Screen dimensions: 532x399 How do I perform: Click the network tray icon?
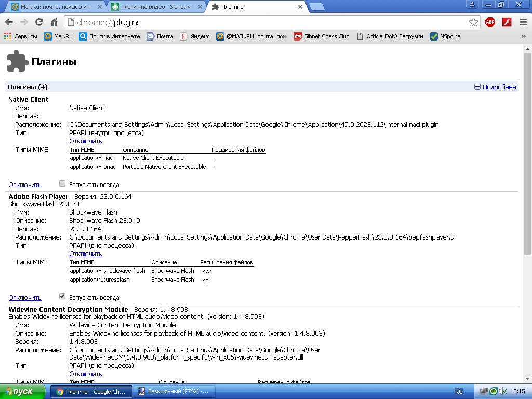(x=484, y=392)
